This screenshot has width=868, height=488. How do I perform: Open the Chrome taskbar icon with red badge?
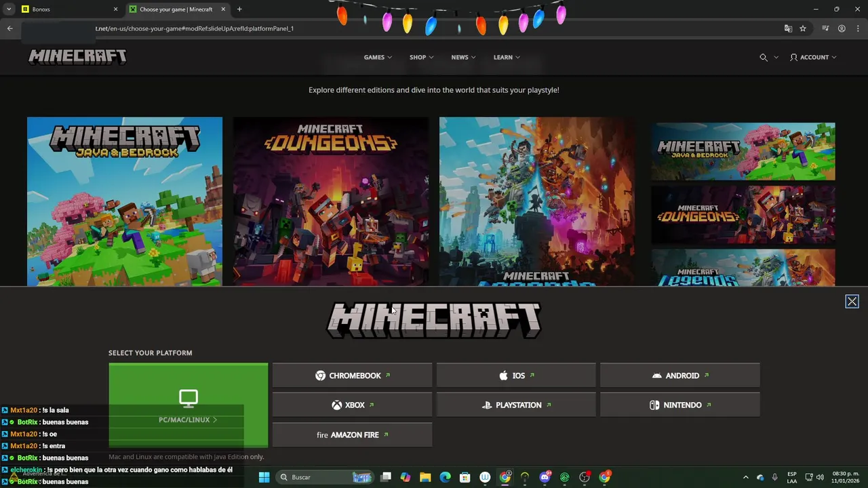point(605,477)
